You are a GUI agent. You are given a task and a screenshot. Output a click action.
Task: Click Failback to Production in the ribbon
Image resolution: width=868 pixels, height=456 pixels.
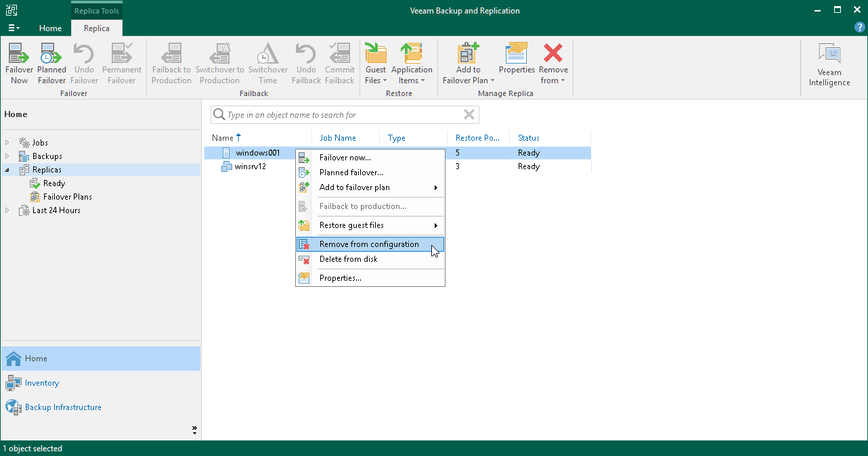pyautogui.click(x=171, y=64)
